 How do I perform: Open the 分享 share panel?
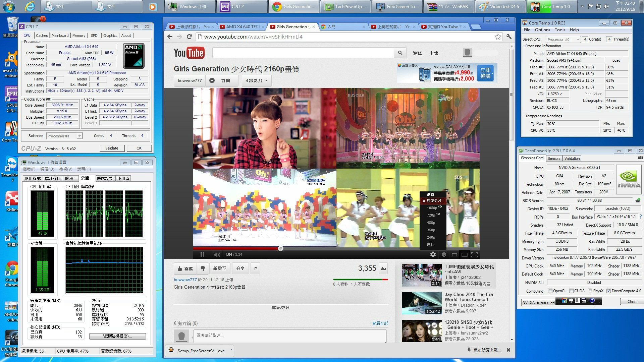[240, 268]
